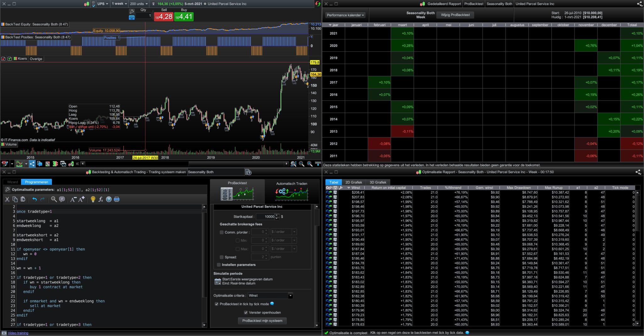Open the Video training link
This screenshot has height=336, width=644.
18,333
